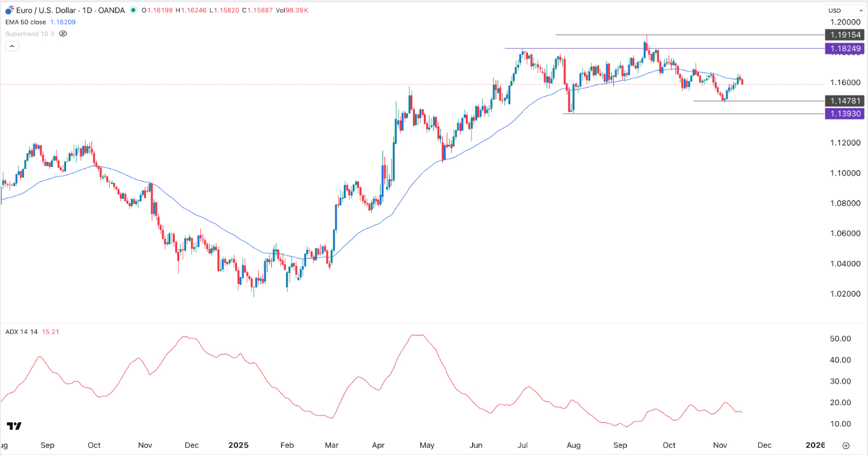Collapse the chart legend using the chevron button

(x=11, y=46)
